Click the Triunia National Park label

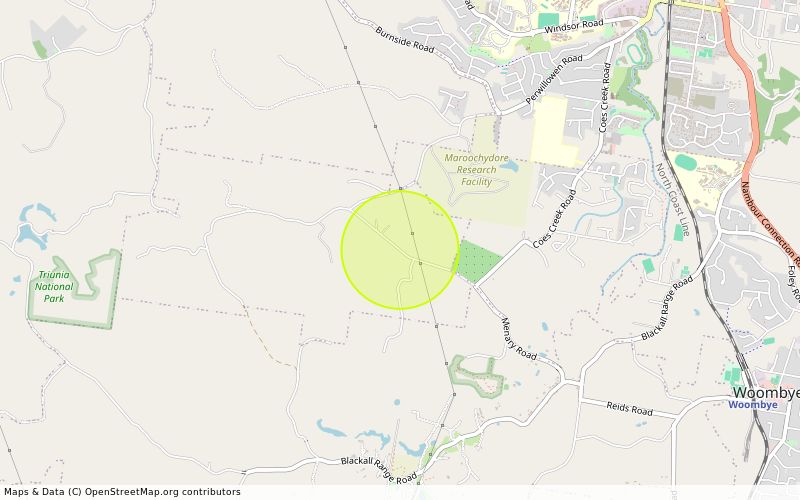pos(54,287)
